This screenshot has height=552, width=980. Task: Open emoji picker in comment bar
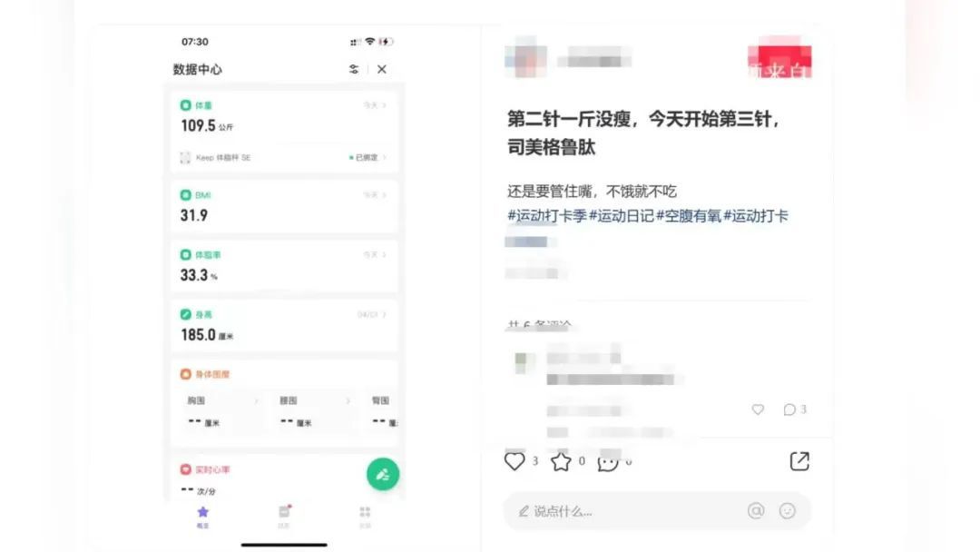click(x=788, y=511)
